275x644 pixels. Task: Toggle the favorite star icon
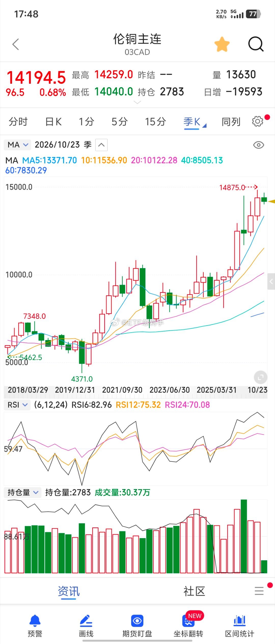click(222, 44)
